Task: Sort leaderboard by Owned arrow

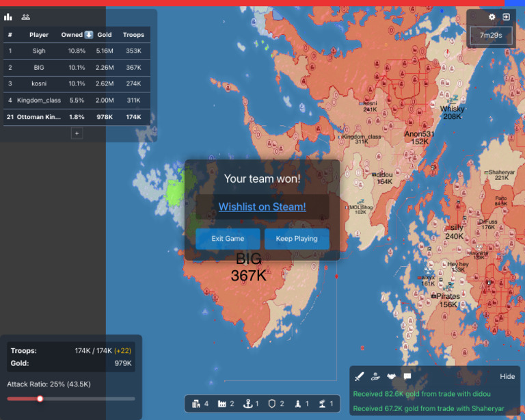Action: (89, 35)
